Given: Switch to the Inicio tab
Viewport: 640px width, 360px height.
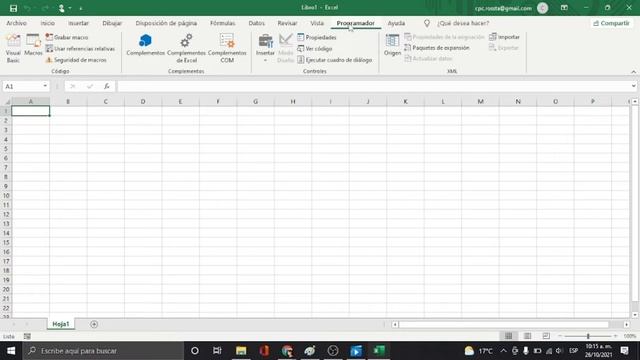Looking at the screenshot, I should tap(47, 23).
